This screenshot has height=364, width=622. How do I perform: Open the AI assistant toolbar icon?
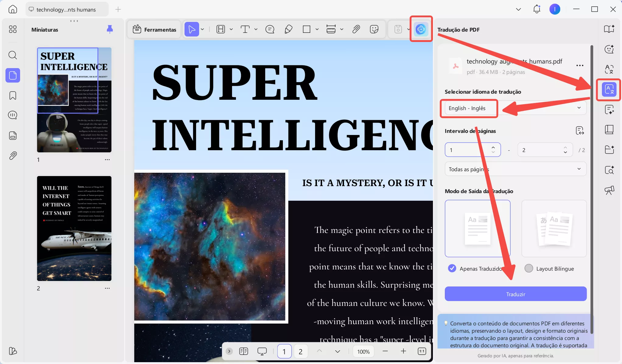[x=421, y=29]
